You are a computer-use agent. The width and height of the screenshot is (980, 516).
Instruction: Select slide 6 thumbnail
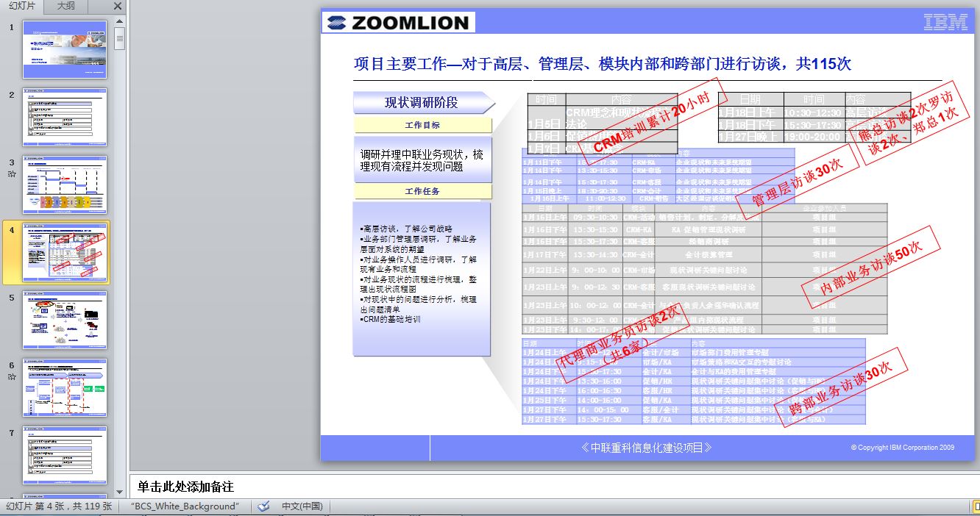(65, 387)
